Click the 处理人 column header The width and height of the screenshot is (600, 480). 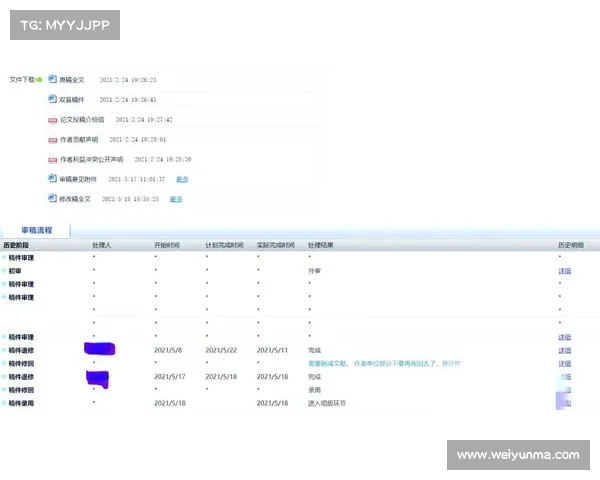[101, 245]
